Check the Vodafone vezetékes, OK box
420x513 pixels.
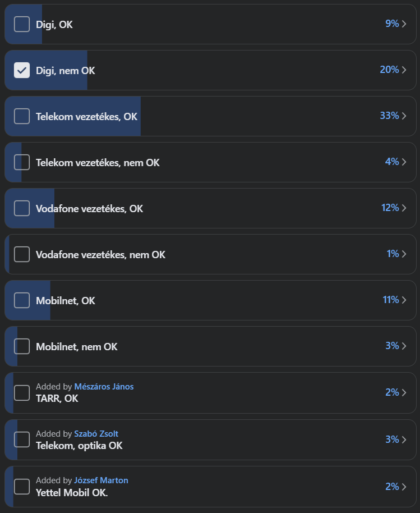22,208
